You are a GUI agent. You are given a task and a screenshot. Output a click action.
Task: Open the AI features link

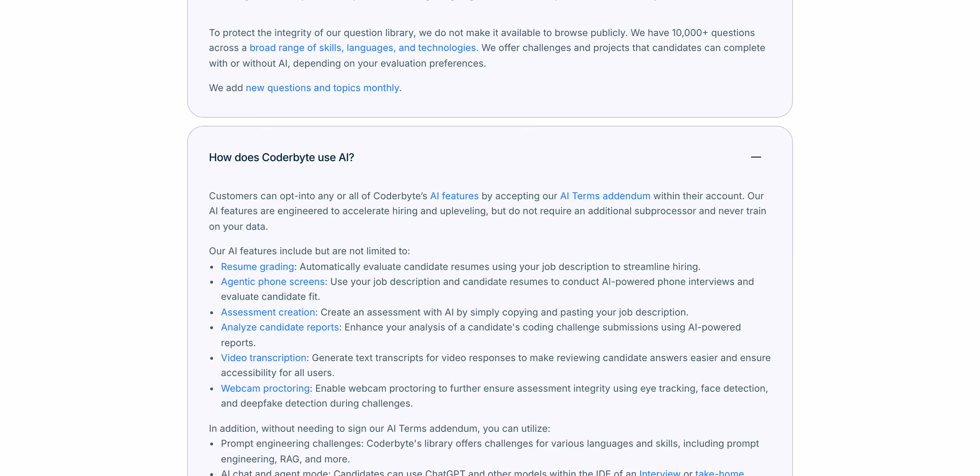(x=454, y=196)
